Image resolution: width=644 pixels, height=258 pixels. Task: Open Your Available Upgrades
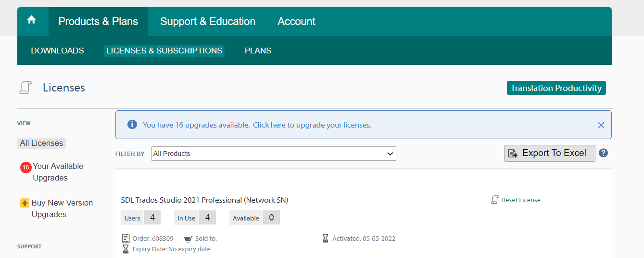pos(58,172)
